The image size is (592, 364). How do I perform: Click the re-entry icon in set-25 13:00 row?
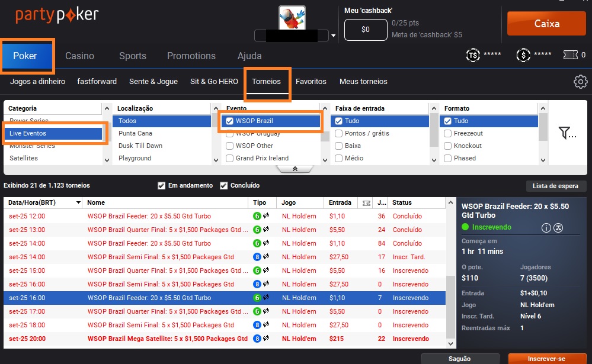pyautogui.click(x=266, y=229)
